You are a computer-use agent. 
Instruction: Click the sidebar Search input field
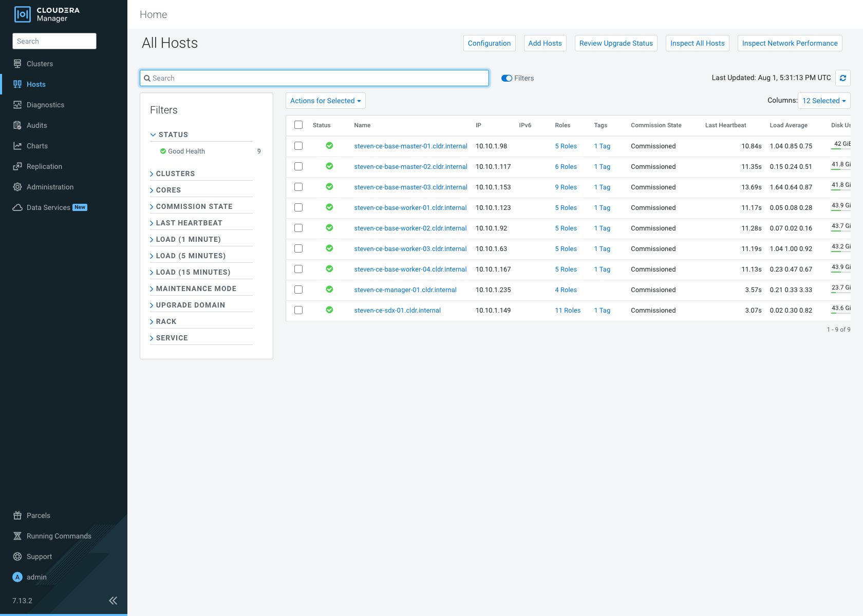54,41
